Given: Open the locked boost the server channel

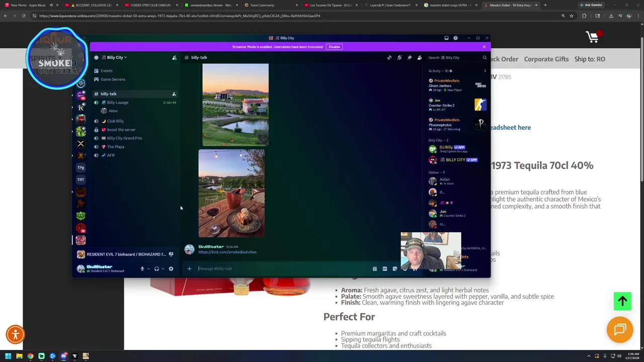Looking at the screenshot, I should pos(121,130).
